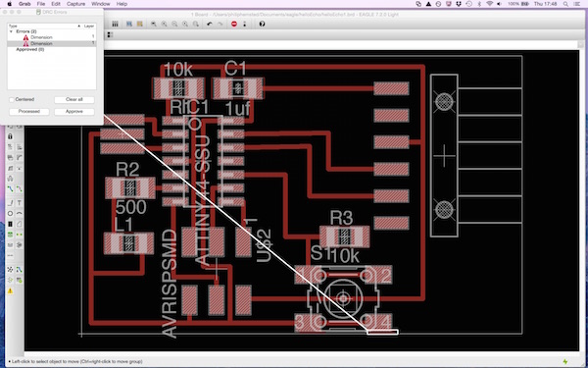The width and height of the screenshot is (588, 368).
Task: Open the Window menu
Action: 101,4
